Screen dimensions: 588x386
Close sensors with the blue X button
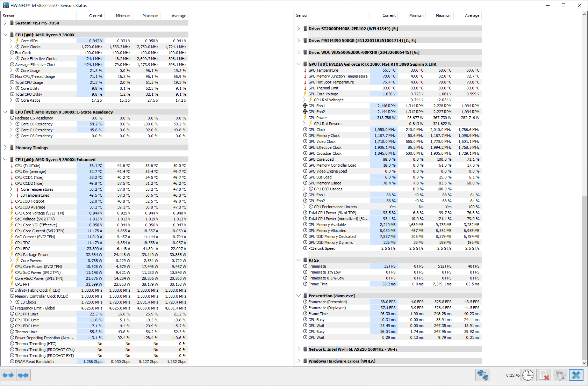tap(576, 375)
